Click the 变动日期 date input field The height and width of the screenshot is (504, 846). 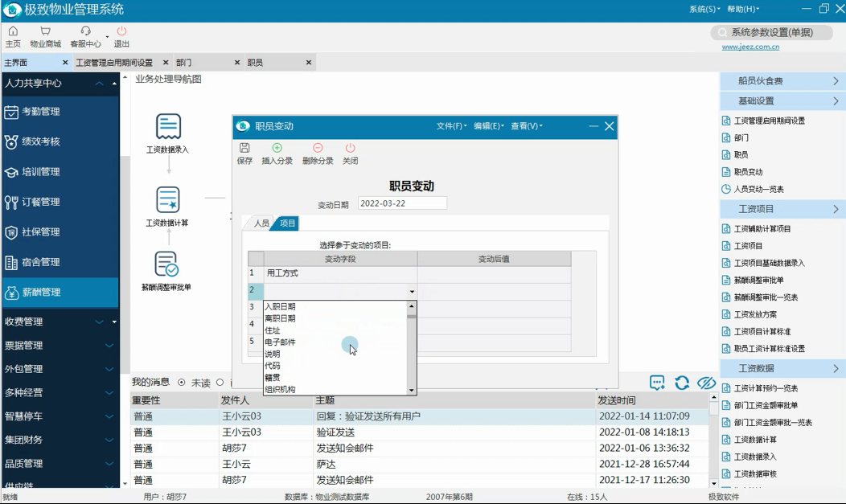coord(402,203)
